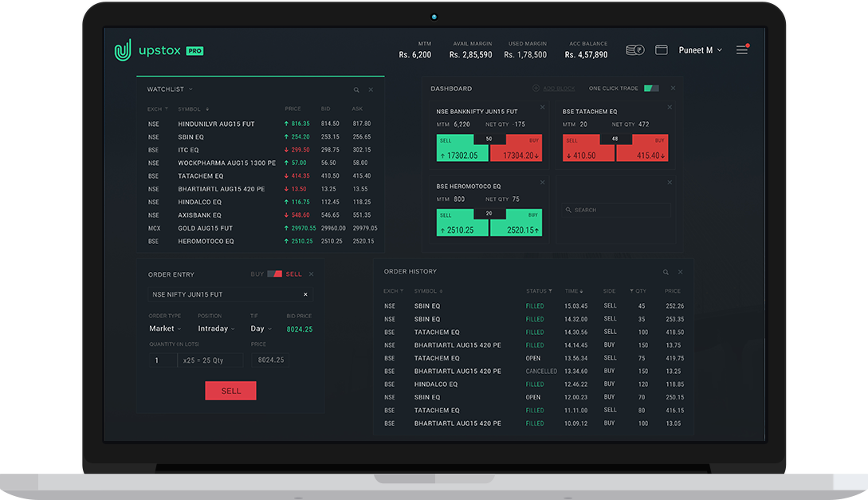Click the dashboard block SEARCH field
This screenshot has width=868, height=500.
[617, 211]
